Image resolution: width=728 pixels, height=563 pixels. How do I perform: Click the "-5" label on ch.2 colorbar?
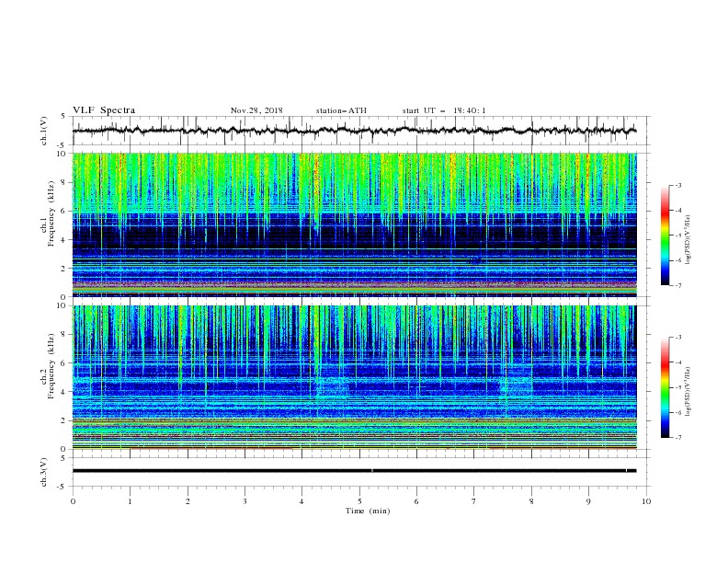pos(678,387)
